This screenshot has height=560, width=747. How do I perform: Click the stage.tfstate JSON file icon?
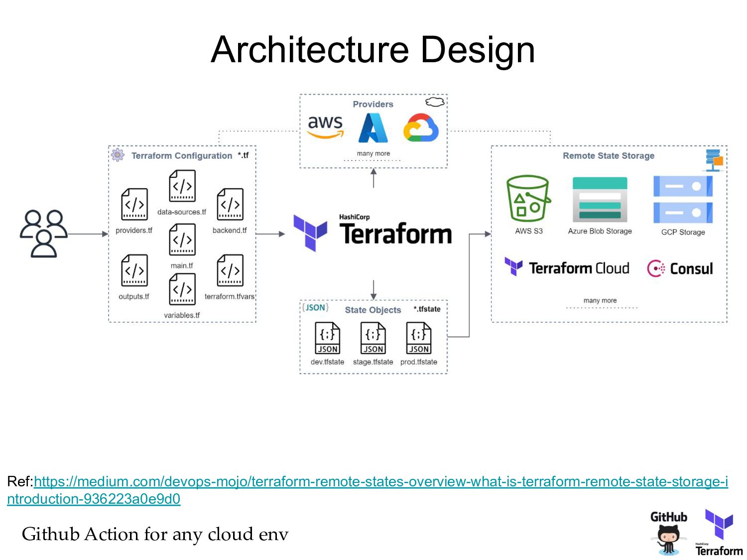click(x=373, y=338)
